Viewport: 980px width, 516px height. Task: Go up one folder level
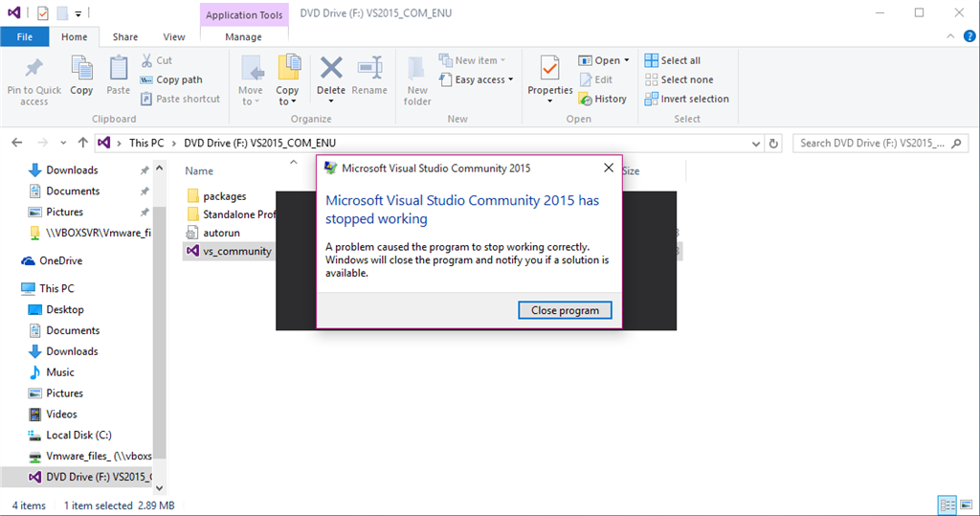(x=82, y=144)
